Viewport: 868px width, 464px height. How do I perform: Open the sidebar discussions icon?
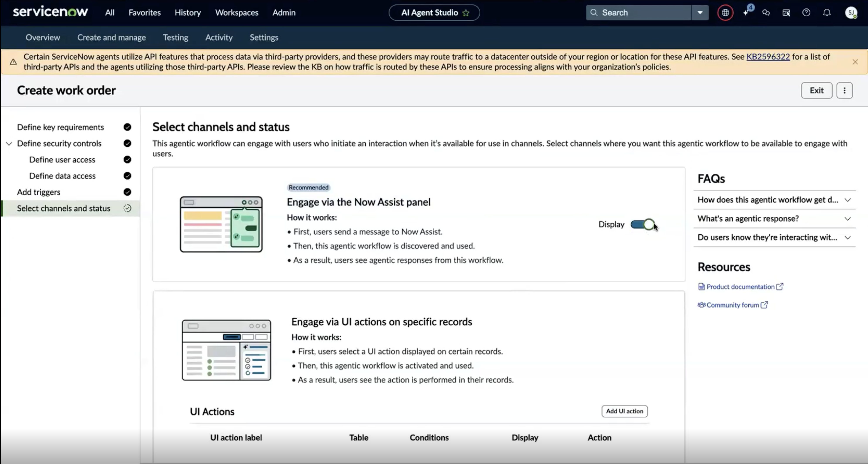pyautogui.click(x=786, y=12)
